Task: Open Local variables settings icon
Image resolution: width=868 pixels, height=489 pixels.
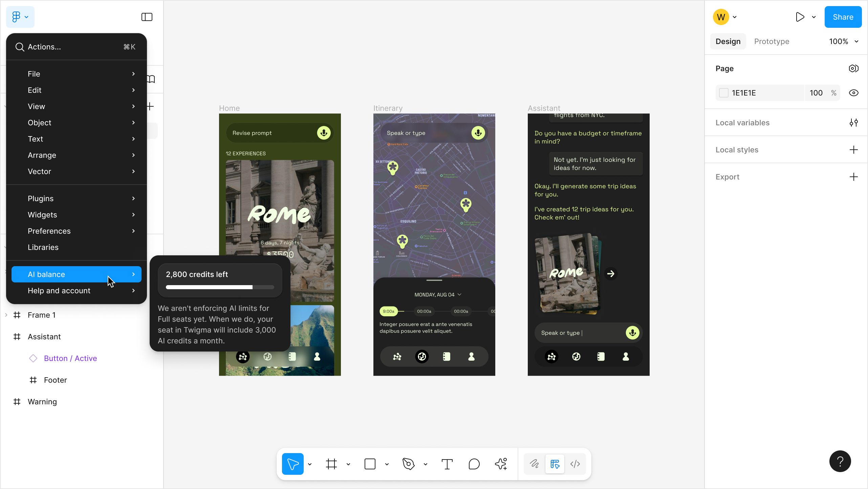Action: coord(853,123)
